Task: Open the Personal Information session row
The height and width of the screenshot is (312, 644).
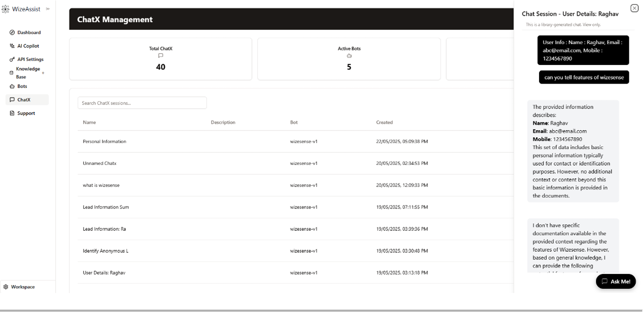Action: click(x=104, y=142)
